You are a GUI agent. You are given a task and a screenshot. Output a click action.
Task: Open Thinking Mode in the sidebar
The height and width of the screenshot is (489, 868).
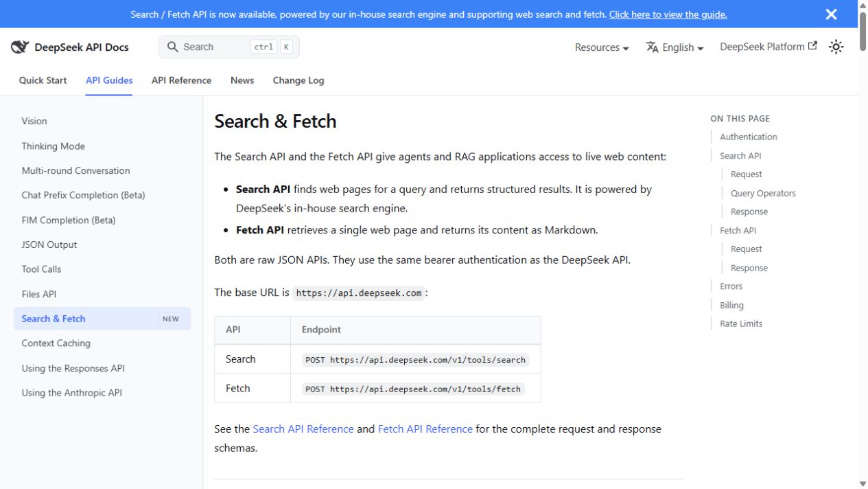tap(102, 146)
